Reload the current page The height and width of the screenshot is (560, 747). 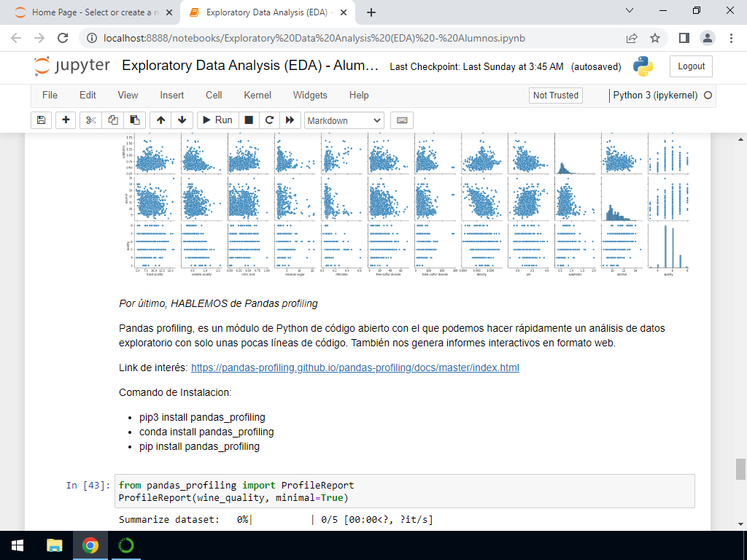tap(63, 38)
